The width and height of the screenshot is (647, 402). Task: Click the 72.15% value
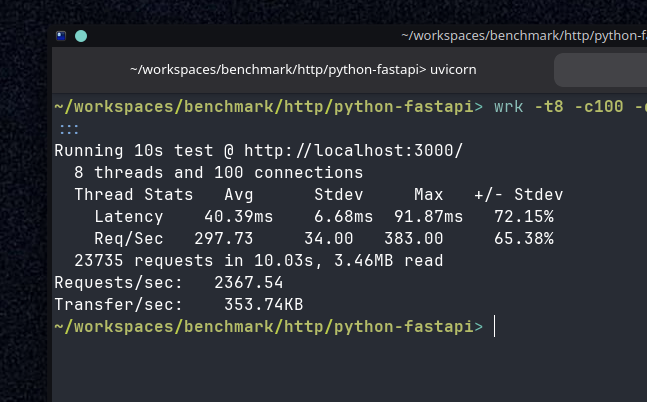(524, 217)
